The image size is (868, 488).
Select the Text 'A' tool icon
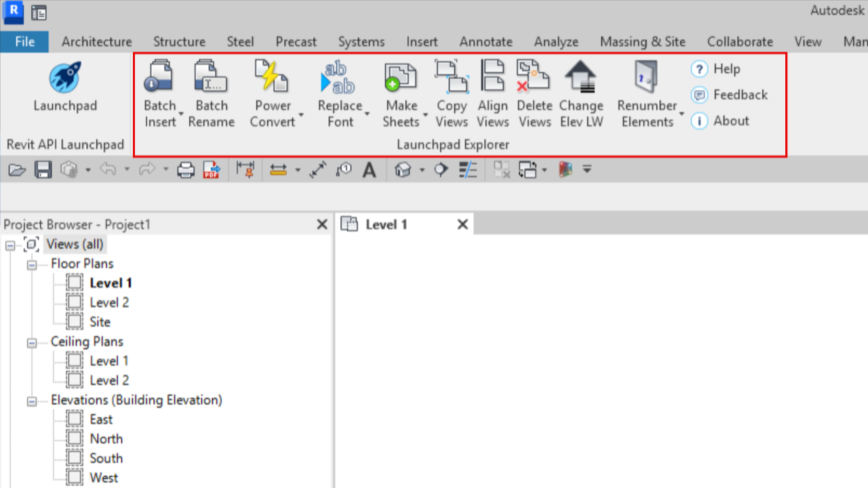point(369,169)
